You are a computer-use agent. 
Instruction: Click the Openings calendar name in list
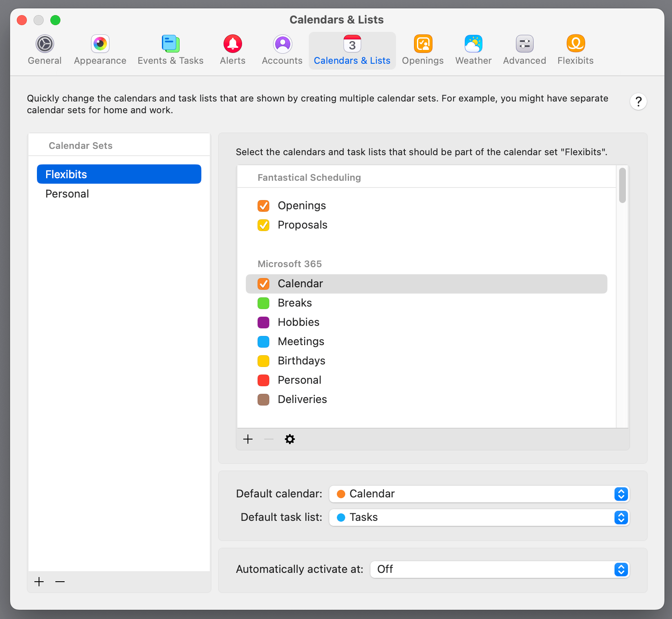(x=302, y=205)
